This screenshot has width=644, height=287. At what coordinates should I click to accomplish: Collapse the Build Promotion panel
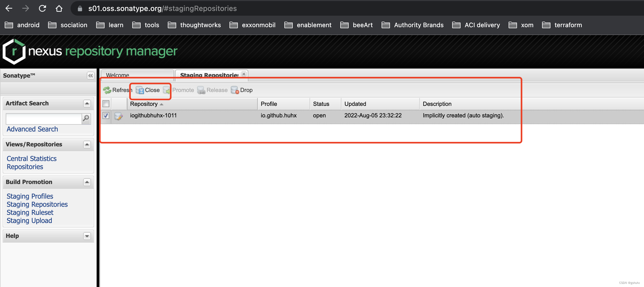point(87,182)
